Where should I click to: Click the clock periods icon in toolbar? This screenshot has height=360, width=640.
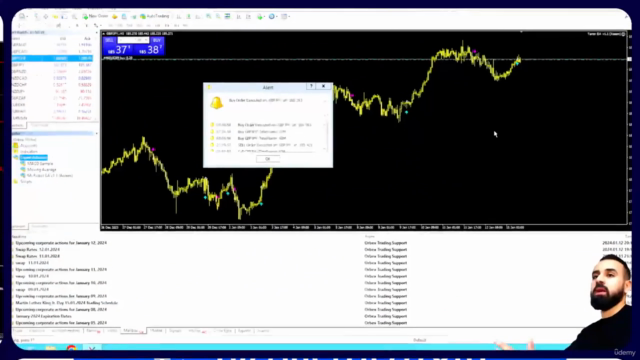[273, 16]
